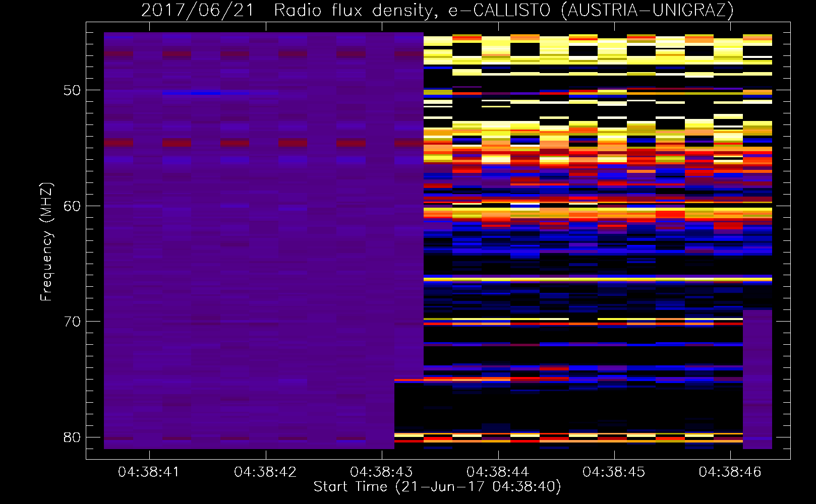The height and width of the screenshot is (504, 816).
Task: Click the plot title "2017/06/21 Radio flux density, e-CALLISTO (AUSTRIA-UNIGRAZ)"
Action: click(437, 11)
